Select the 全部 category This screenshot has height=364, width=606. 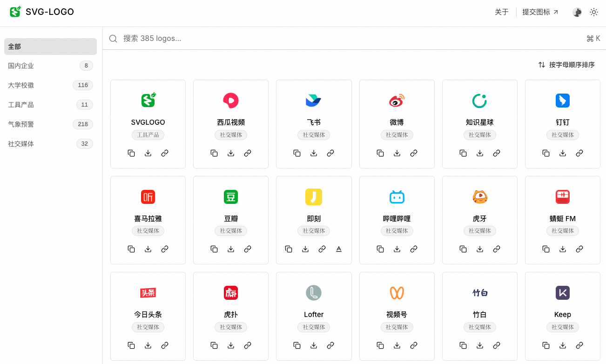pos(50,47)
